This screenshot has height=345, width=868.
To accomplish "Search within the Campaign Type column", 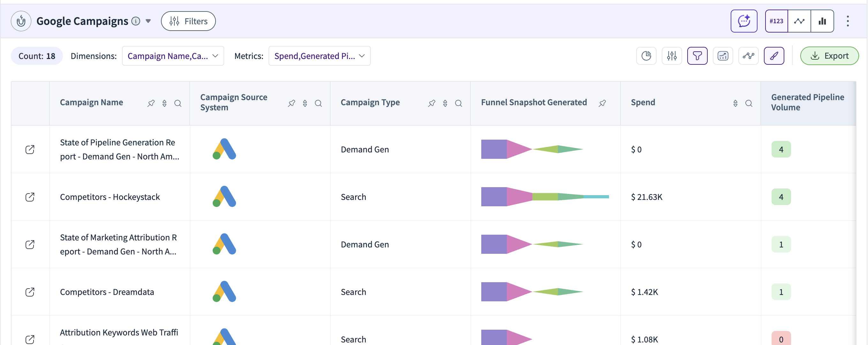I will coord(458,103).
